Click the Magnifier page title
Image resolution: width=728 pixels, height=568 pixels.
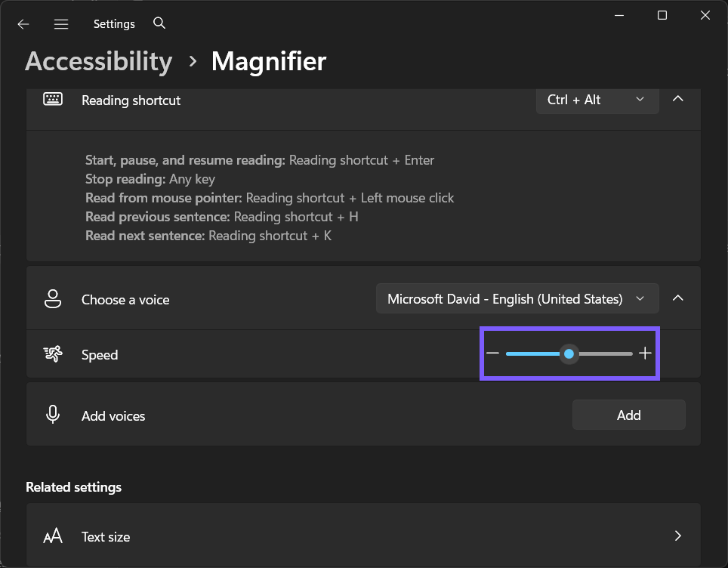click(269, 62)
